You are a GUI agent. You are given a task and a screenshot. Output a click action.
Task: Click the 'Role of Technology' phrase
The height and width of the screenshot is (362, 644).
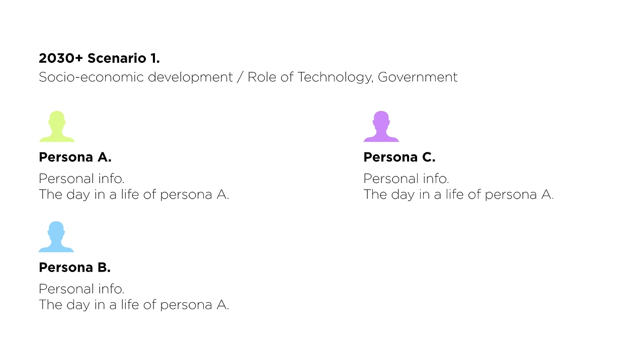310,77
